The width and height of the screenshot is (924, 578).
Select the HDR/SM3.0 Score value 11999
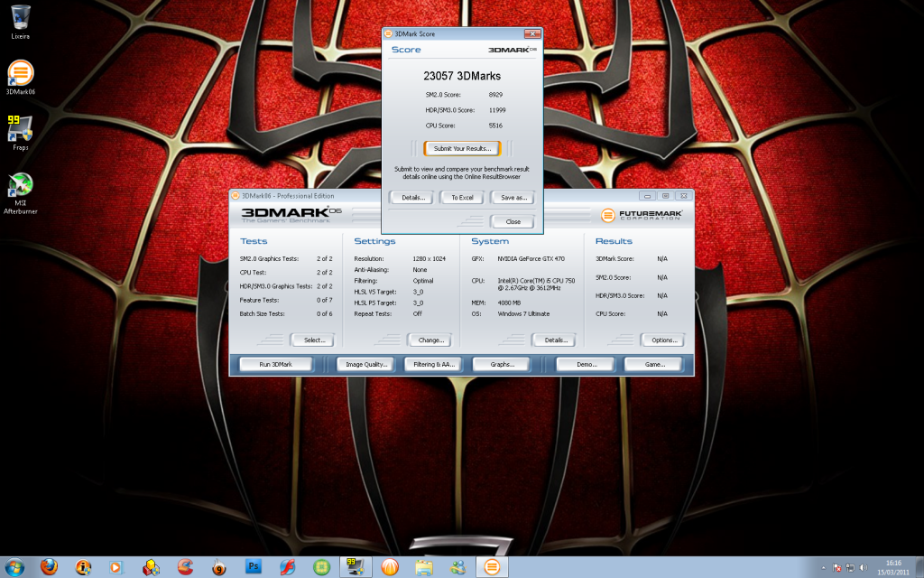497,110
